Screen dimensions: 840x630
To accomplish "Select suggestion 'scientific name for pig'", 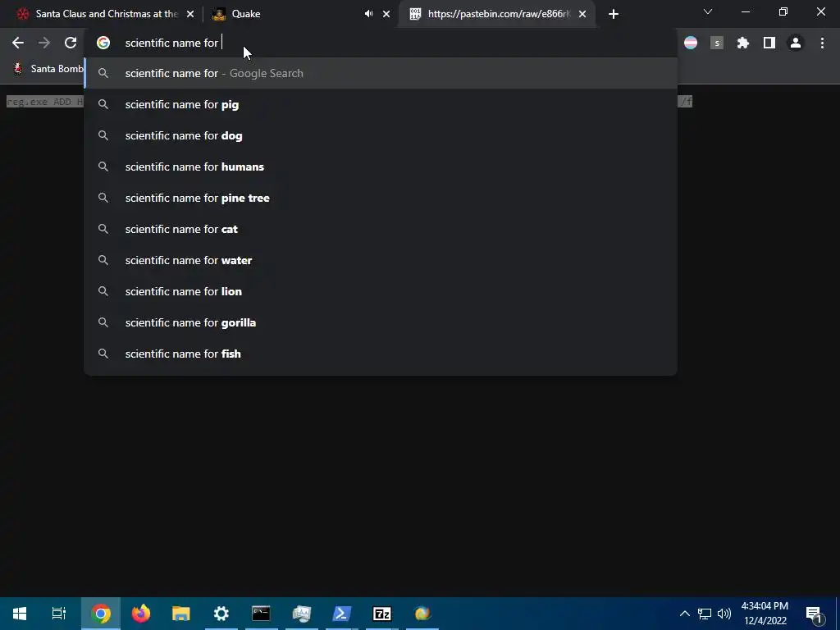I will pyautogui.click(x=381, y=104).
